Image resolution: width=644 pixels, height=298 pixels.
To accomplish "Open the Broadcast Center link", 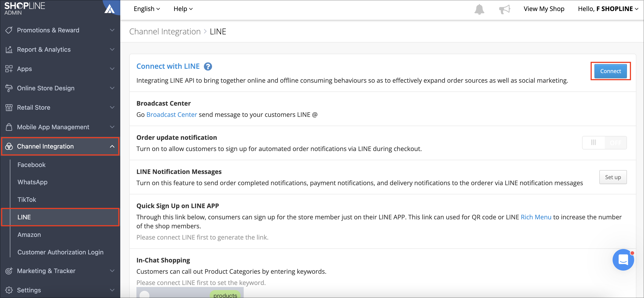I will [x=171, y=114].
